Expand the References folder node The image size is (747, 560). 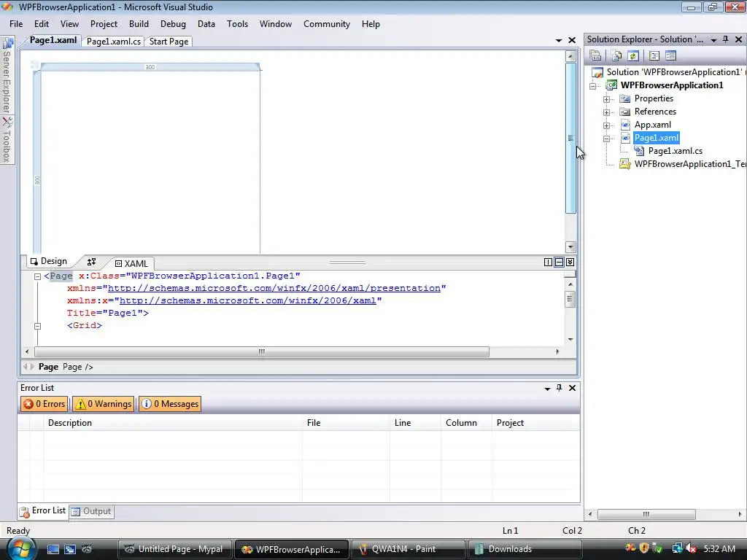[606, 112]
